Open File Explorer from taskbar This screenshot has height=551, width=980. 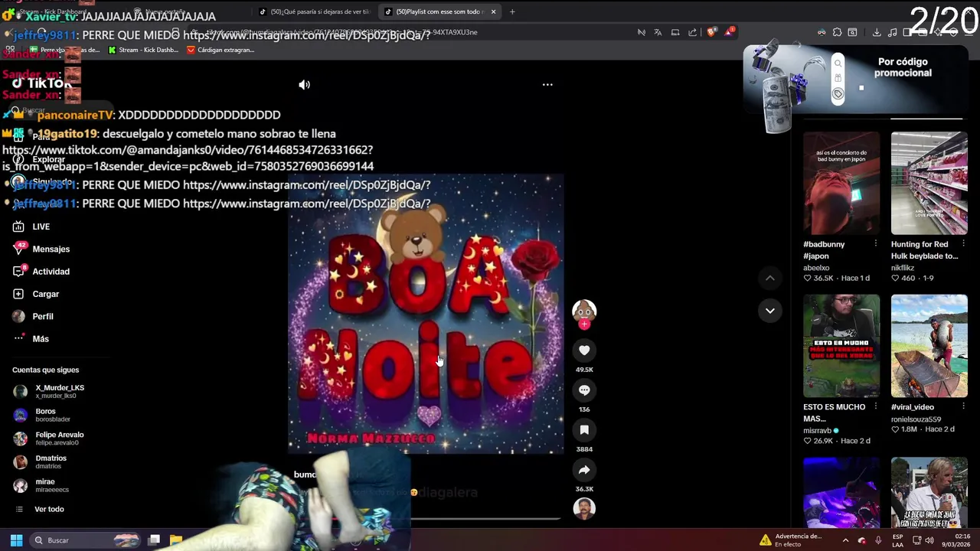tap(175, 540)
